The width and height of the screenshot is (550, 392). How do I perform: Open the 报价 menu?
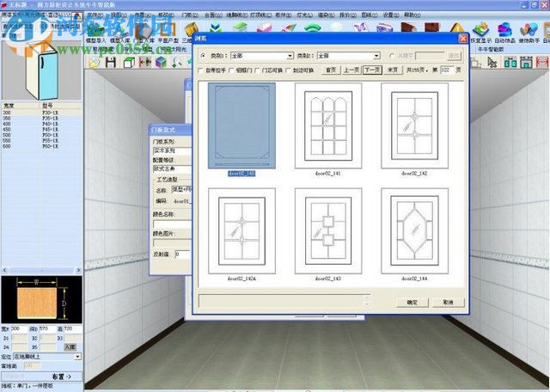coord(348,15)
